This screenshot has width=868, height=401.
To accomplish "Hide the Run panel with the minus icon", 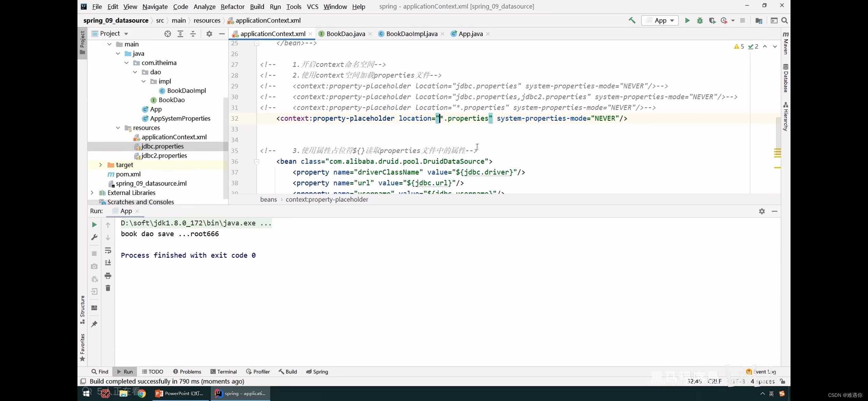I will click(774, 211).
